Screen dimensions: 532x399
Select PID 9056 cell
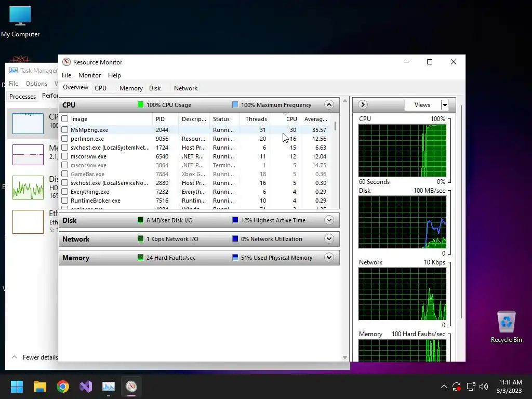pos(162,139)
